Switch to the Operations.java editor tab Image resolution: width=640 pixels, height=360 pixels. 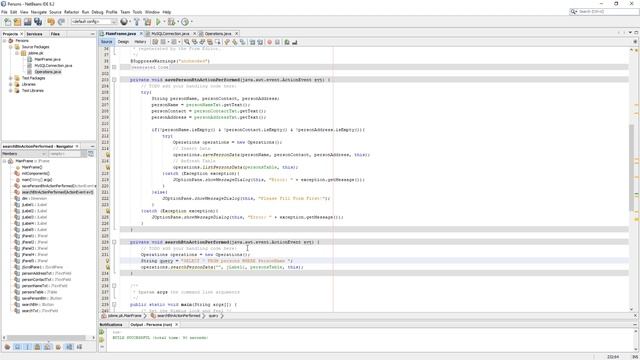218,33
